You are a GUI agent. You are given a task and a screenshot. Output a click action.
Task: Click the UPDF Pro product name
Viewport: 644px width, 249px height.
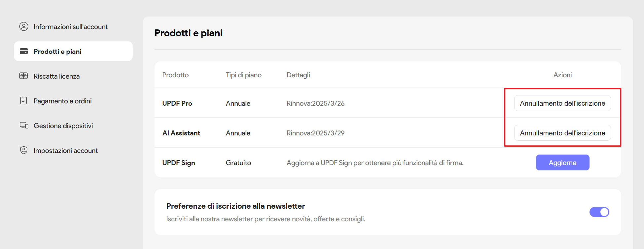click(x=177, y=103)
